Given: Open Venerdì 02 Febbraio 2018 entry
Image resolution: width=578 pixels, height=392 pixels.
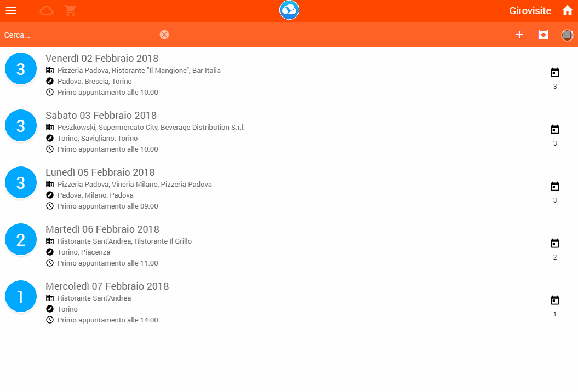Looking at the screenshot, I should click(x=289, y=75).
